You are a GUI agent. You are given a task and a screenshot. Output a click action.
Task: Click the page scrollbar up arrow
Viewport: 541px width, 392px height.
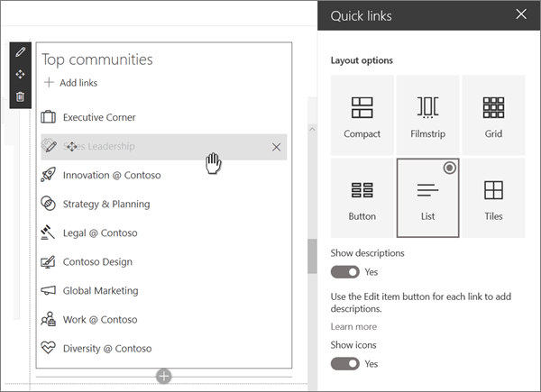[x=312, y=129]
